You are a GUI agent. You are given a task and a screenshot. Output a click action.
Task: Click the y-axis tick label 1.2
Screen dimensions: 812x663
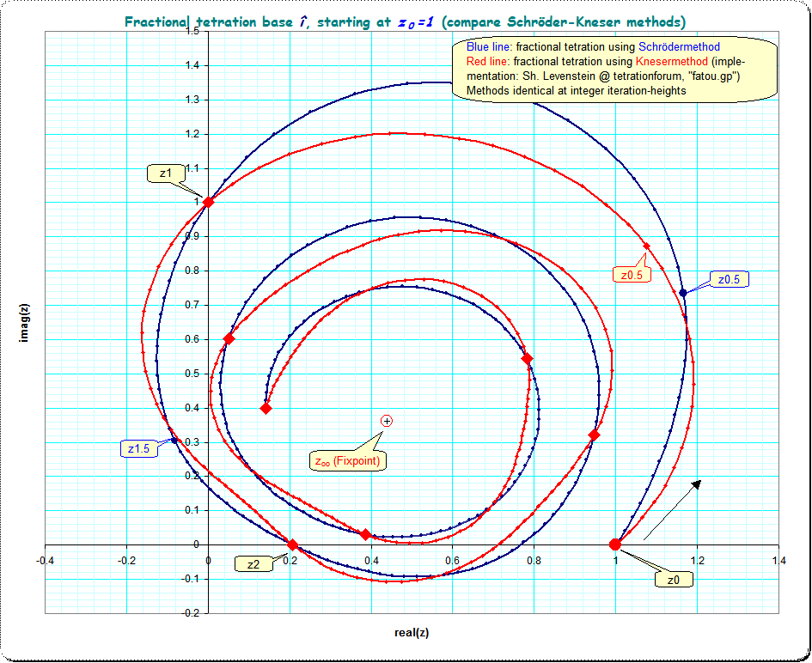coord(192,134)
